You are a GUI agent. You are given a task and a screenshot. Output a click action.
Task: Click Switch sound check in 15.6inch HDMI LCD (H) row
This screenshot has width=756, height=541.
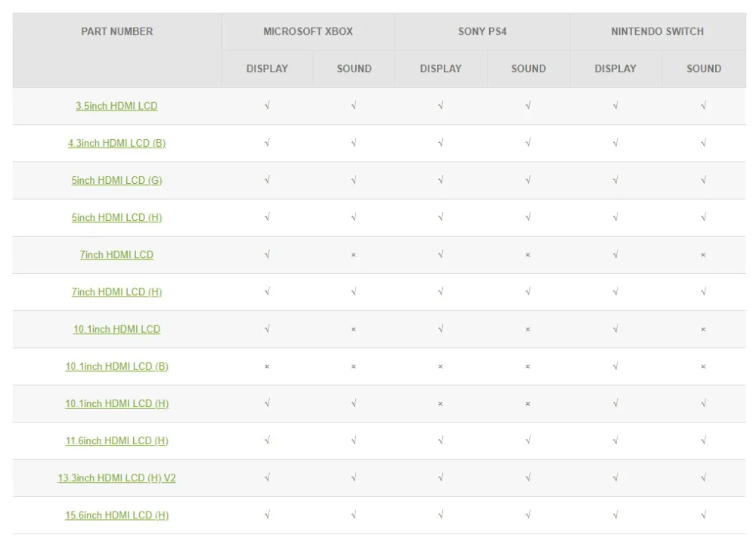703,515
